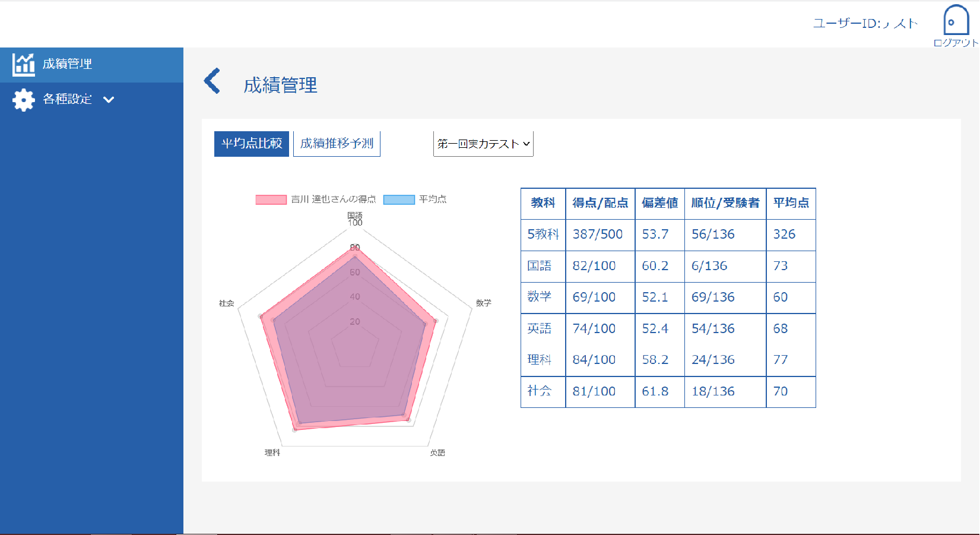Click the 国語 row in the table
Image resolution: width=980 pixels, height=535 pixels.
pyautogui.click(x=539, y=266)
